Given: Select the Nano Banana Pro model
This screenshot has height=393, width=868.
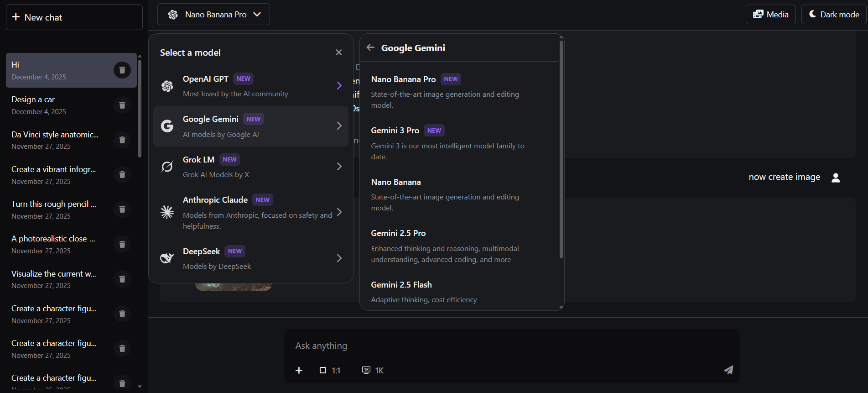Looking at the screenshot, I should pyautogui.click(x=459, y=92).
